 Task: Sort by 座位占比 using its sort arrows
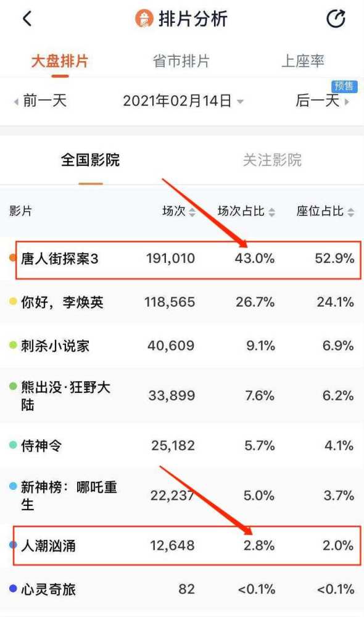tap(350, 212)
